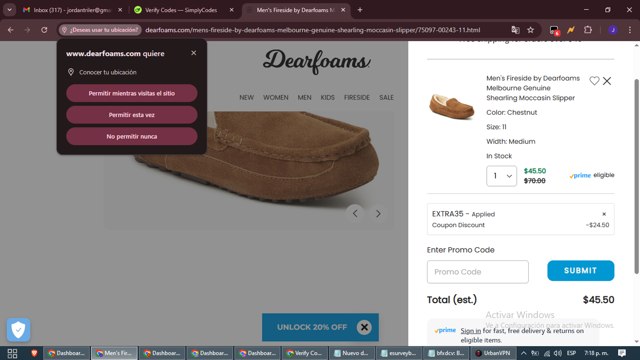The height and width of the screenshot is (360, 640).
Task: Open the tab search dropdown arrow
Action: click(x=9, y=10)
